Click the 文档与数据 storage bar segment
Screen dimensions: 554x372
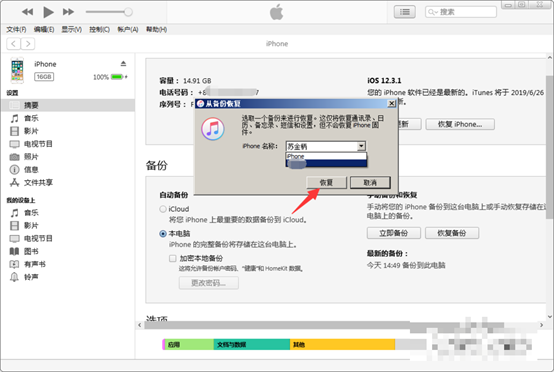[252, 344]
